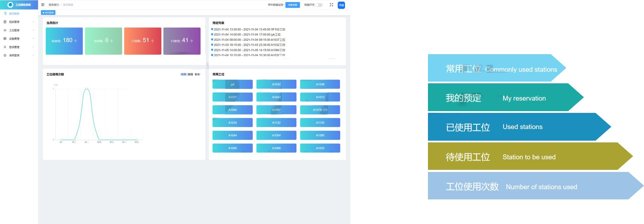The height and width of the screenshot is (224, 644).
Task: Click the orange 已审核 51 statistic card
Action: coord(143,41)
